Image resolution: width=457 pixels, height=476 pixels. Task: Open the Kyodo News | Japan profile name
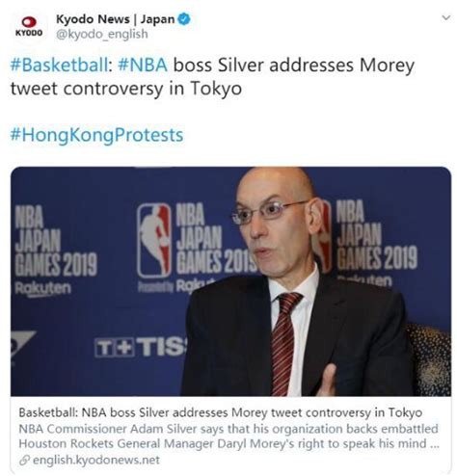(x=116, y=19)
